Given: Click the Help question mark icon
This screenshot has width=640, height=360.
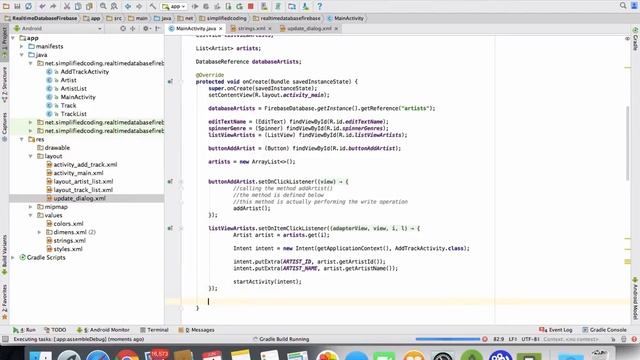Looking at the screenshot, I should click(320, 6).
